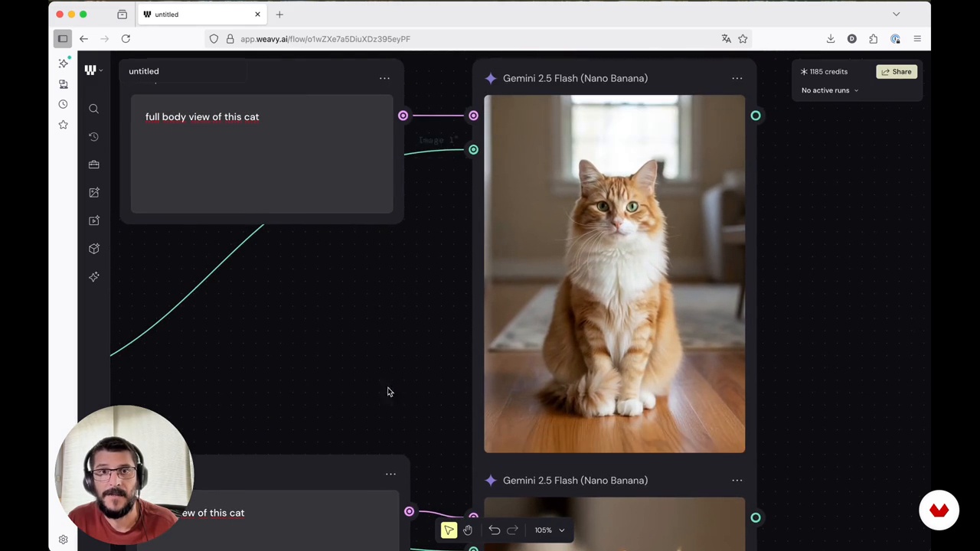Reload the current page
Image resolution: width=980 pixels, height=551 pixels.
[x=126, y=38]
